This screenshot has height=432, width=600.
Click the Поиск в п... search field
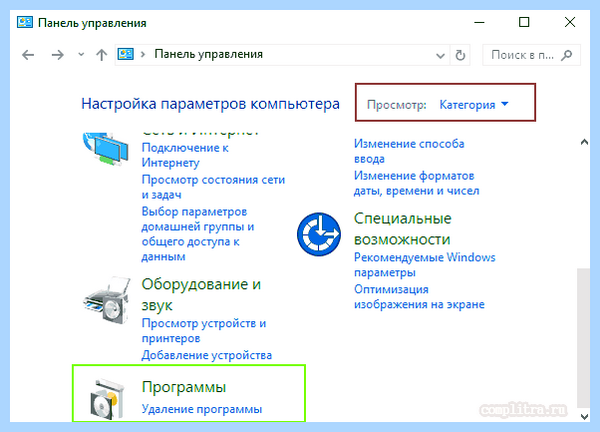pyautogui.click(x=531, y=55)
